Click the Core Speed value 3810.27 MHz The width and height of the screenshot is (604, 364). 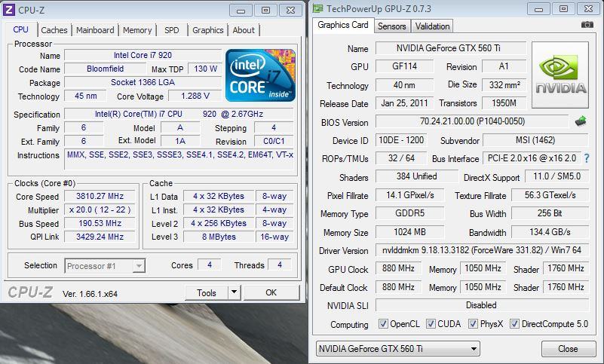pos(100,196)
